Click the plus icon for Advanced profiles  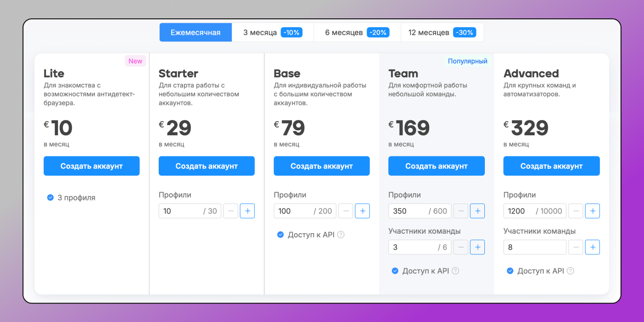[592, 211]
